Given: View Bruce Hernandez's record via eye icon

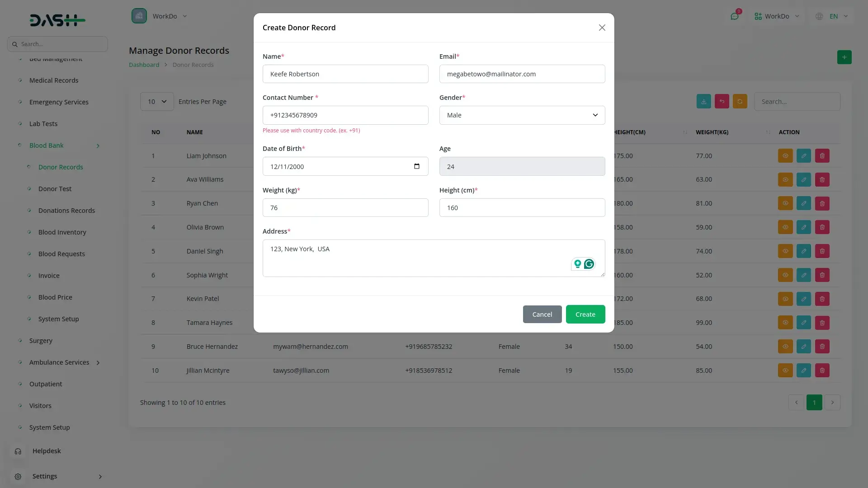Looking at the screenshot, I should pos(785,347).
